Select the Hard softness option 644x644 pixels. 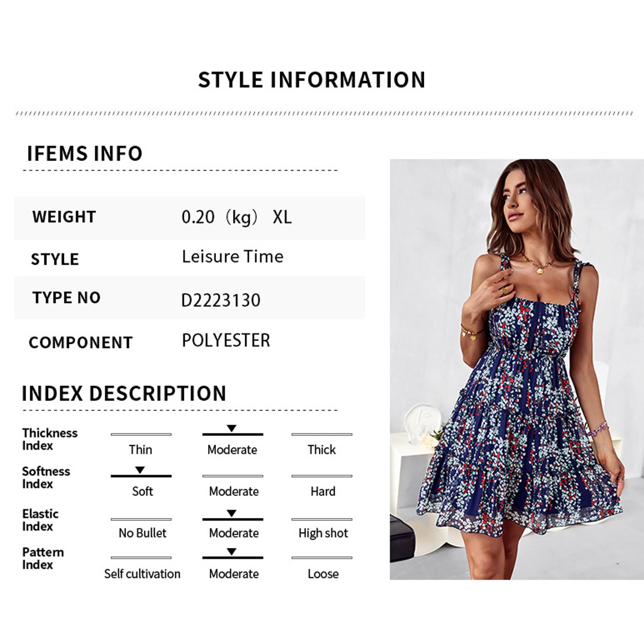coord(323,491)
